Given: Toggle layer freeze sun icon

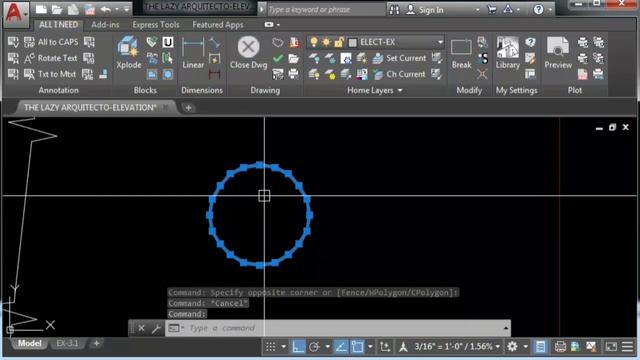Looking at the screenshot, I should pos(327,42).
